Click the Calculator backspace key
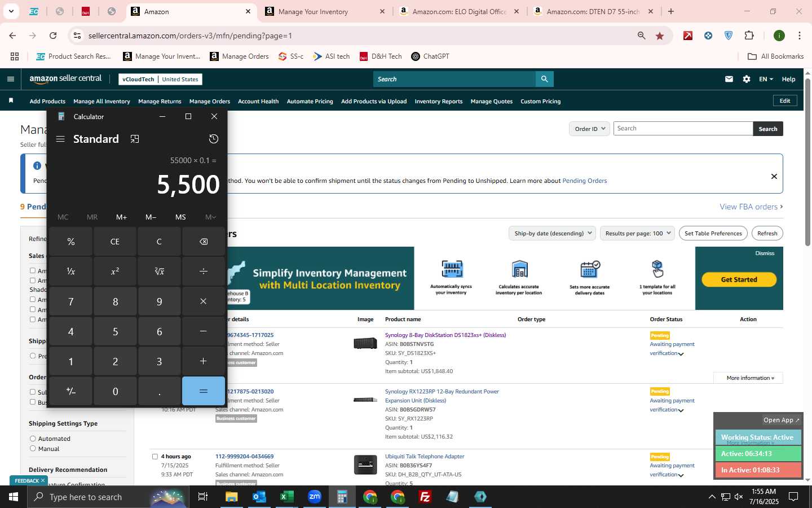Screen dimensions: 812x508 [204, 242]
